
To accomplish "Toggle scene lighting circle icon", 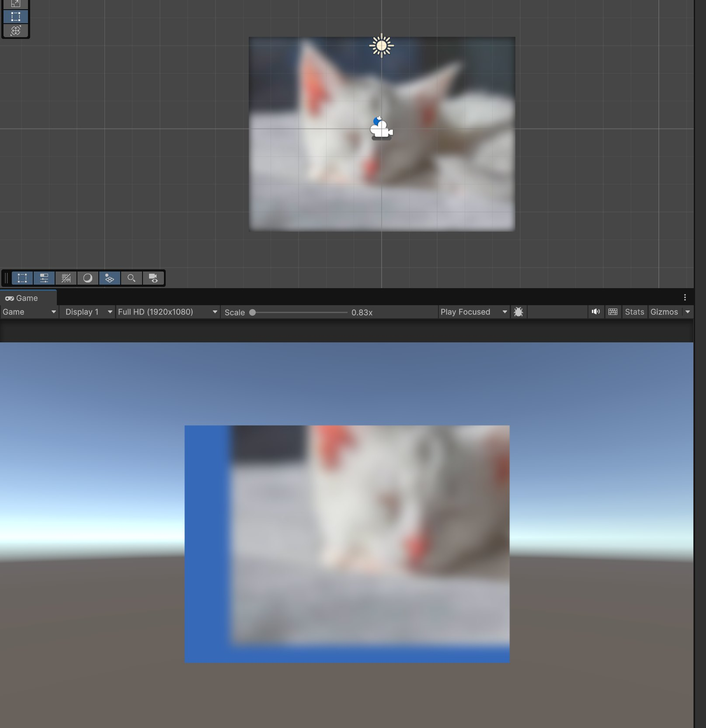I will 88,278.
